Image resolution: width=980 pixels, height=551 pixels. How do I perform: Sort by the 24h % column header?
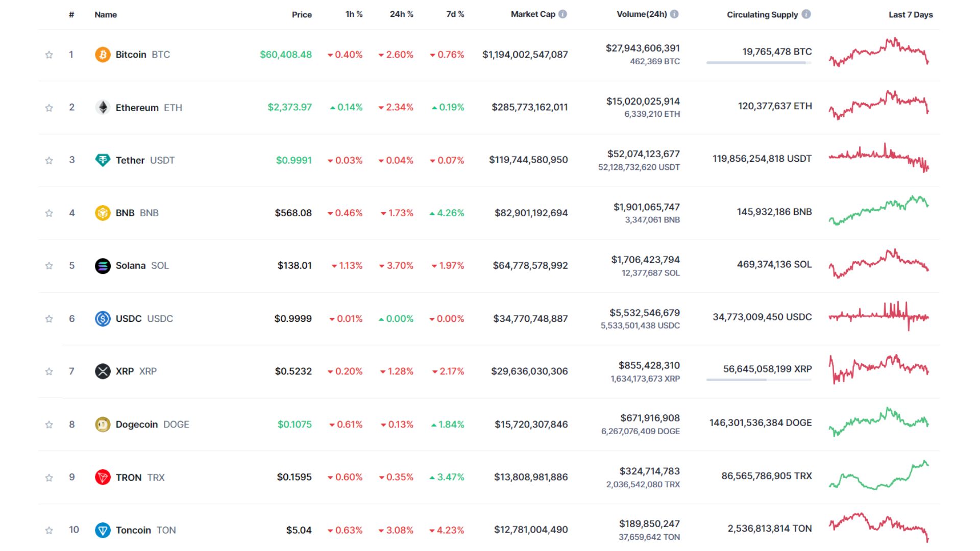coord(401,14)
